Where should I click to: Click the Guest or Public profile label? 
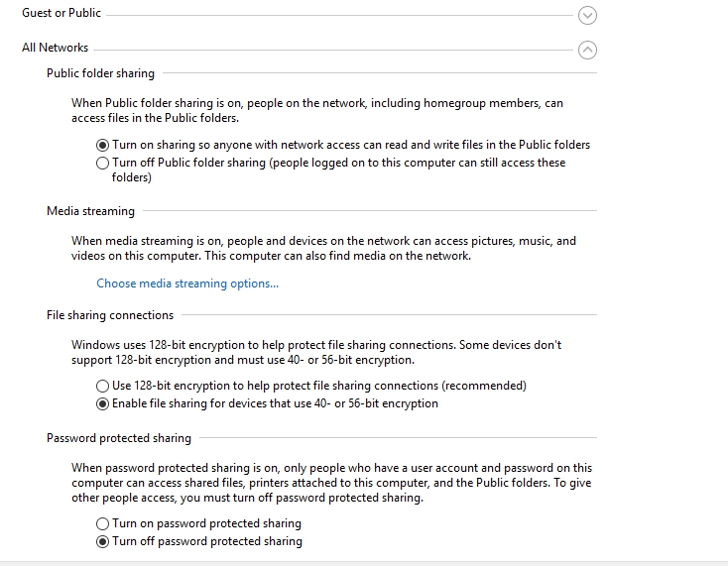pos(61,13)
